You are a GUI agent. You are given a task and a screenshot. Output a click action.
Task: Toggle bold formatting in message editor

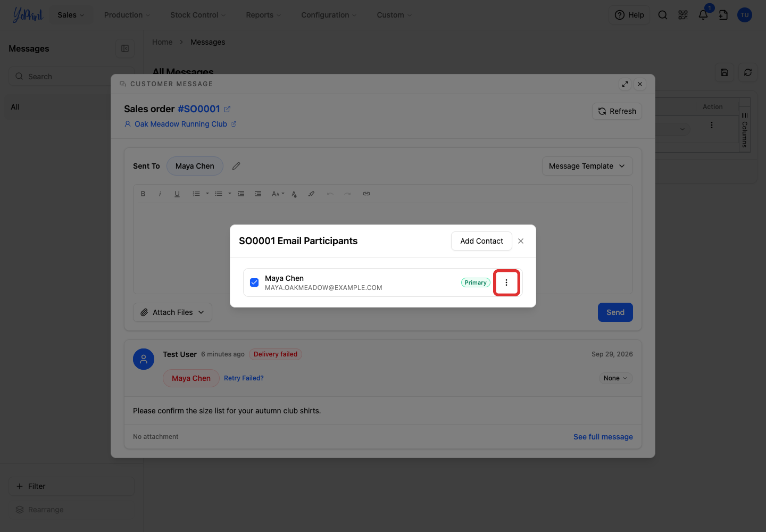143,194
